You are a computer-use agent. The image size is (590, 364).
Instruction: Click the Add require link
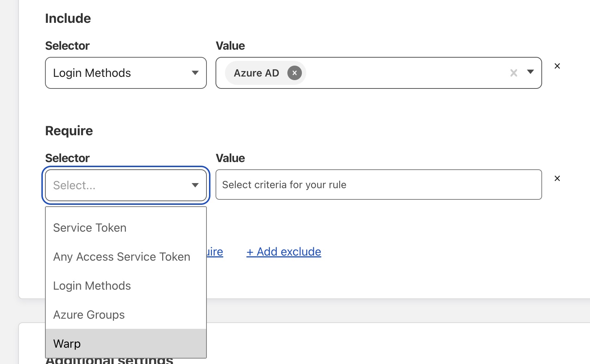pos(215,252)
